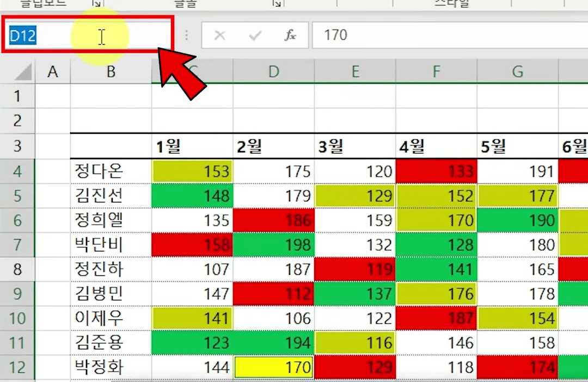Select the green cell with value 148

click(192, 196)
